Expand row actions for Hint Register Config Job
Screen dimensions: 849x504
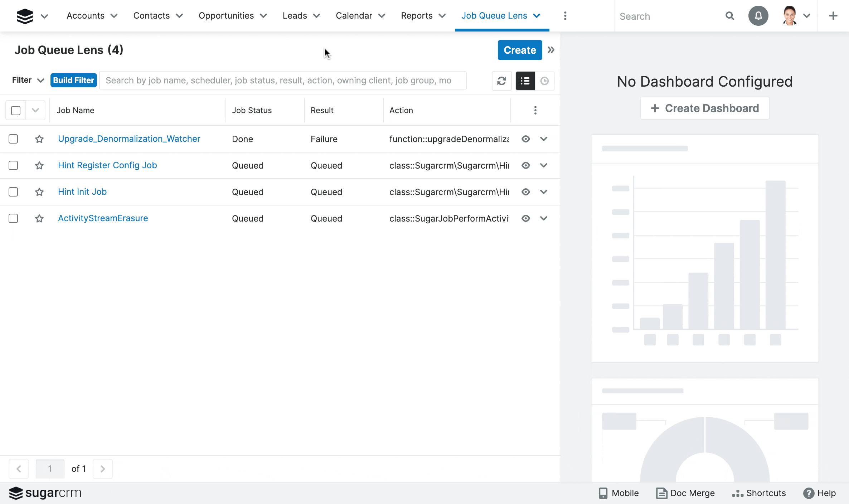544,165
